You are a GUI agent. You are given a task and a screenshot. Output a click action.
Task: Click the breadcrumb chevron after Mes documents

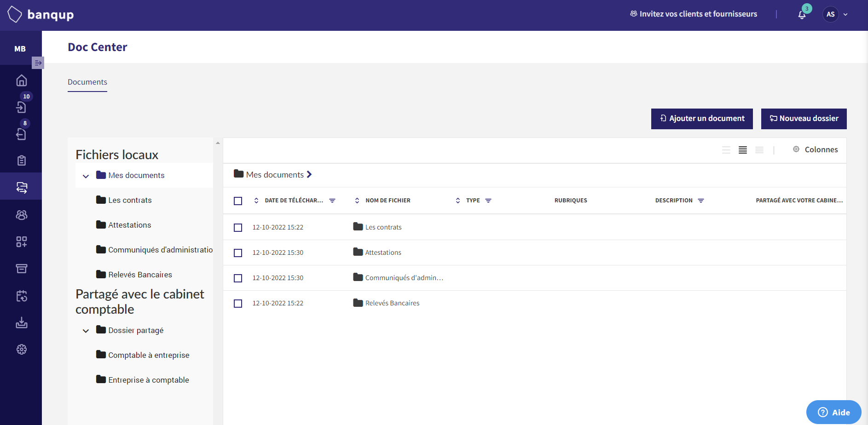coord(309,174)
